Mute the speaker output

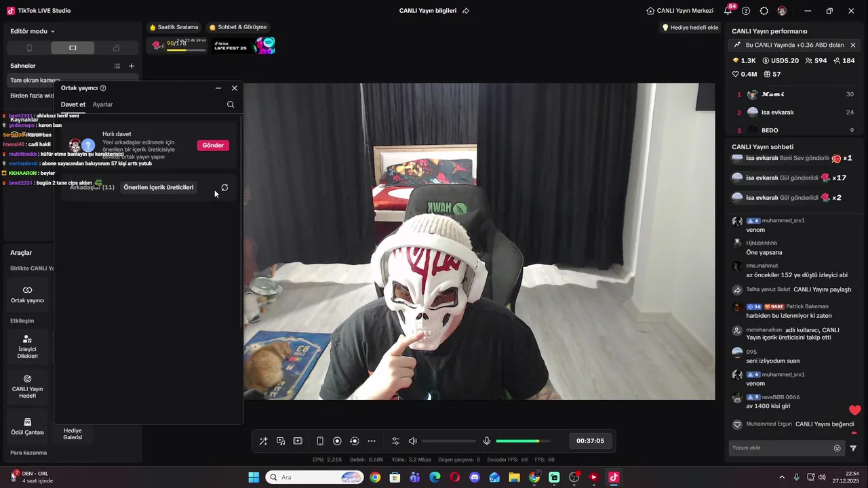pyautogui.click(x=412, y=441)
